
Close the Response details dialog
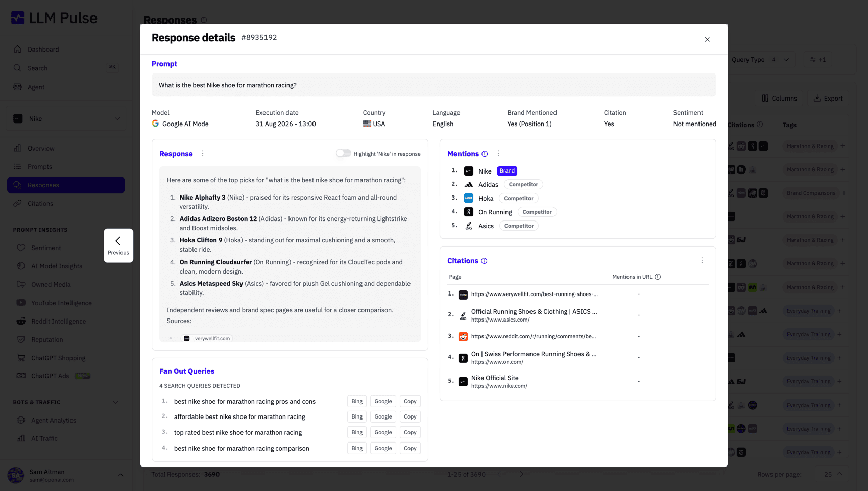[x=707, y=40]
